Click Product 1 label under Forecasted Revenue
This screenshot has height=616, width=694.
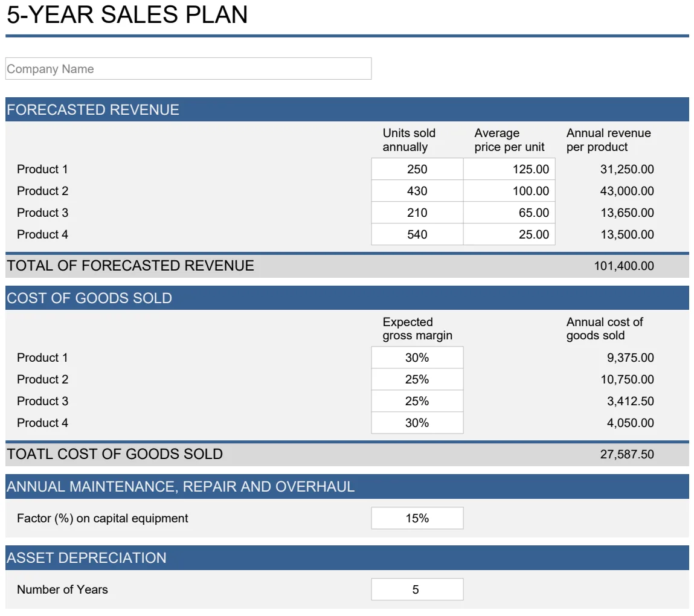42,169
